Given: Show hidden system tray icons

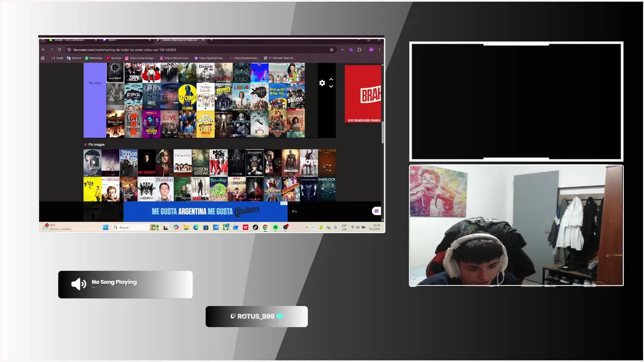Looking at the screenshot, I should pos(306,227).
